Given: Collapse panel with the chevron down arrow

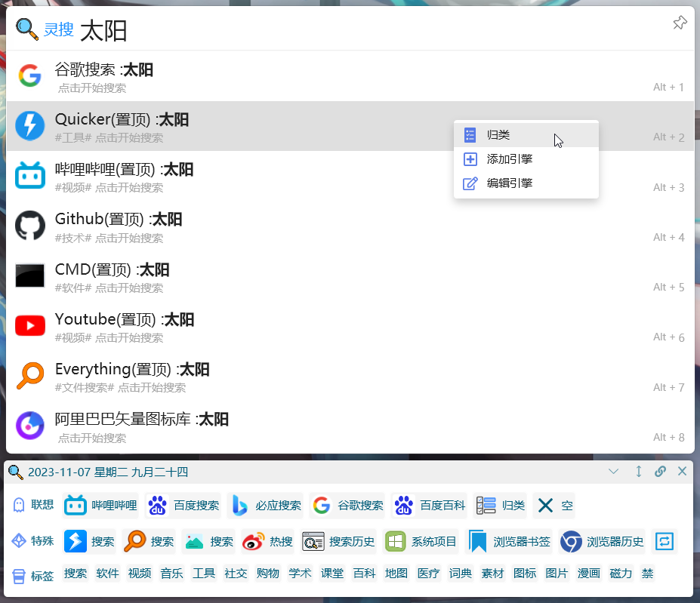Looking at the screenshot, I should pos(613,472).
